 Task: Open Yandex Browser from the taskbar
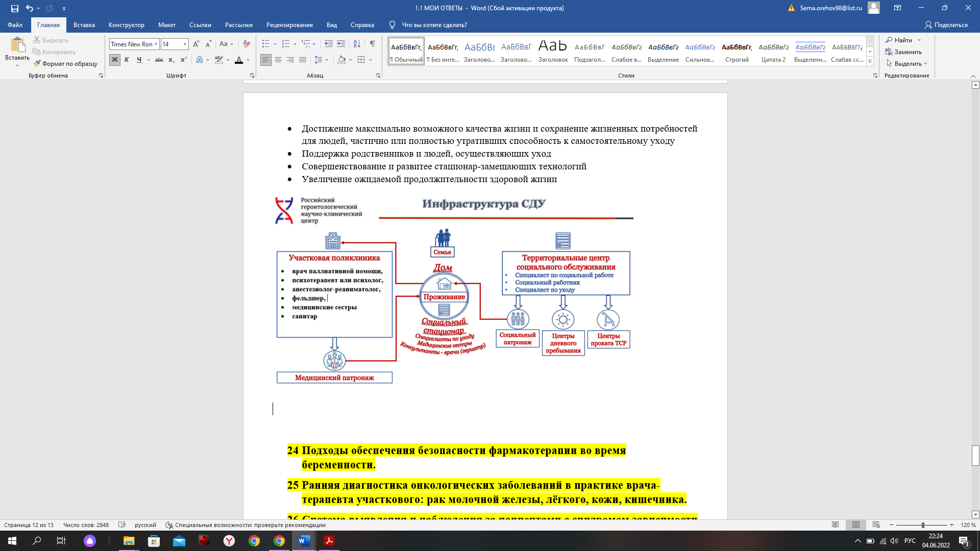point(229,541)
